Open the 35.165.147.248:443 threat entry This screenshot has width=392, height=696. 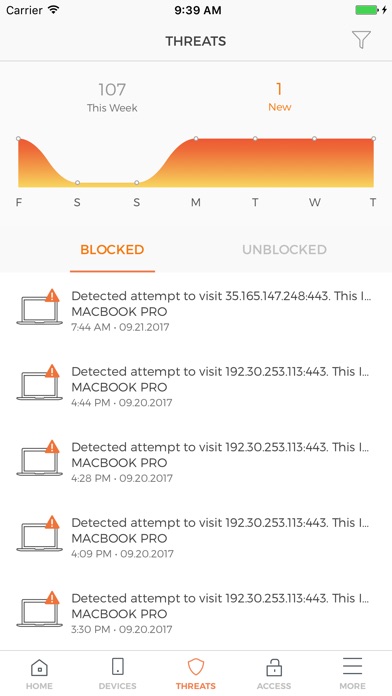[196, 311]
